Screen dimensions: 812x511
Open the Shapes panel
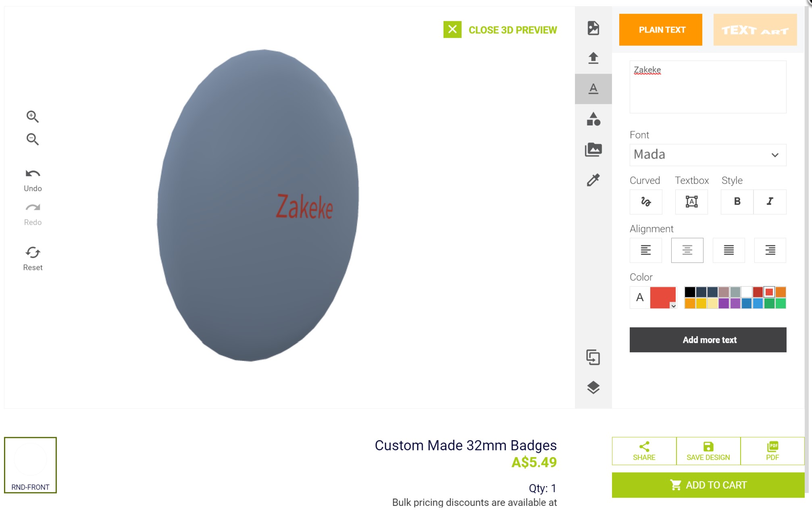tap(593, 119)
